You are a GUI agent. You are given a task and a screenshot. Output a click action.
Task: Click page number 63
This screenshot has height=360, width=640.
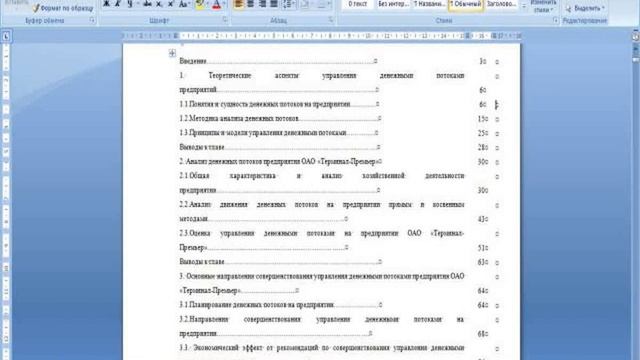pyautogui.click(x=482, y=262)
